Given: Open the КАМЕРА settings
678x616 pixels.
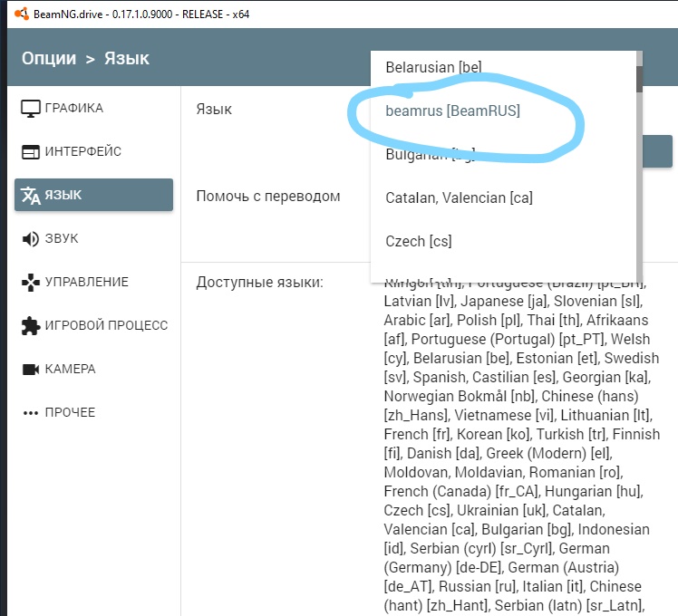Looking at the screenshot, I should click(x=94, y=369).
